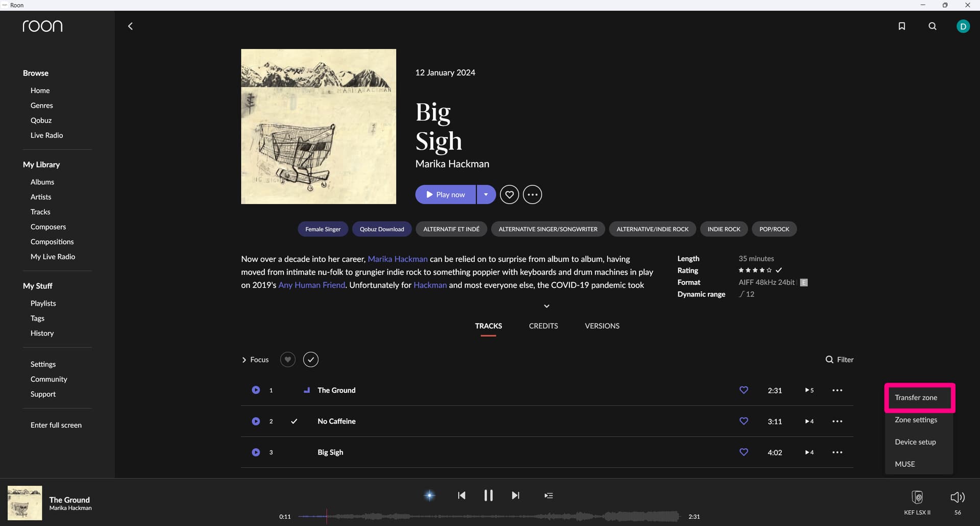Open the search icon
The image size is (980, 526).
click(x=933, y=26)
